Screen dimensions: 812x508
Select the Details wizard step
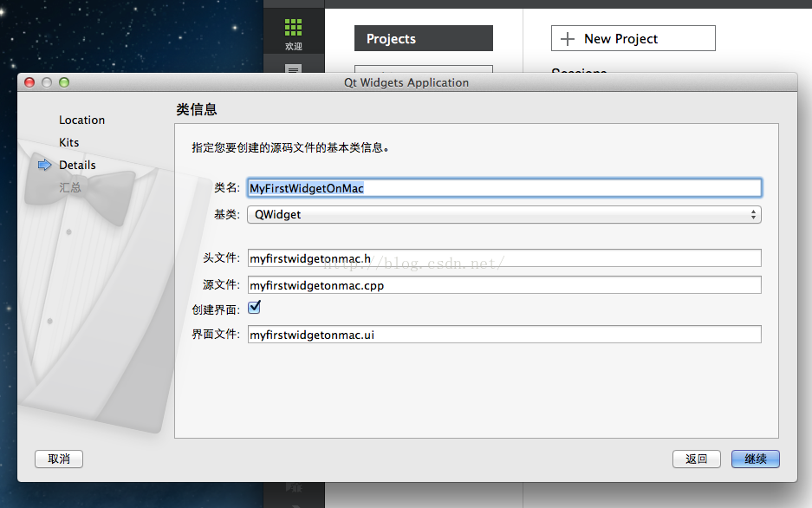pos(77,165)
